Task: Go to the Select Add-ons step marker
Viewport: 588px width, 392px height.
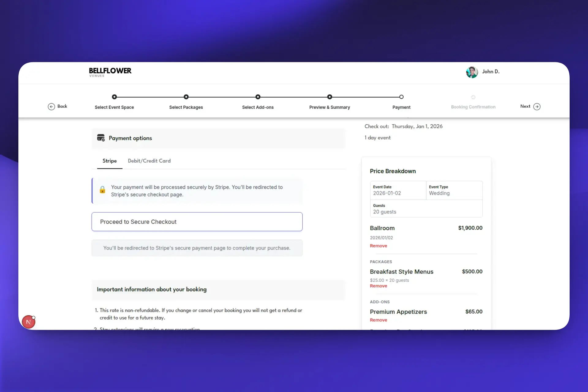Action: tap(258, 97)
